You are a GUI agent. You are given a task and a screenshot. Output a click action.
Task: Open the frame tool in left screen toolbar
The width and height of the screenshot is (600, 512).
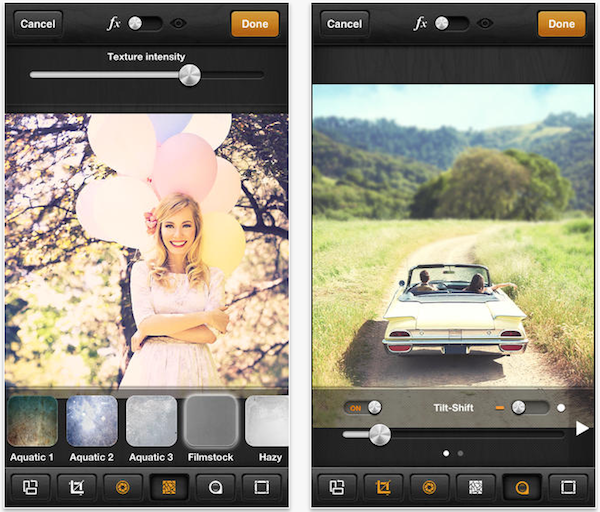[x=262, y=488]
